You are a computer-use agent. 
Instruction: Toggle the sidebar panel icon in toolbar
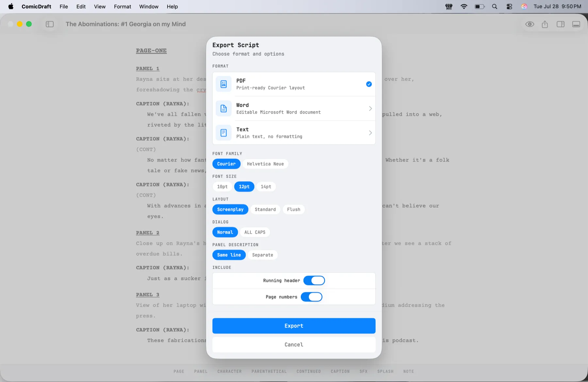50,24
